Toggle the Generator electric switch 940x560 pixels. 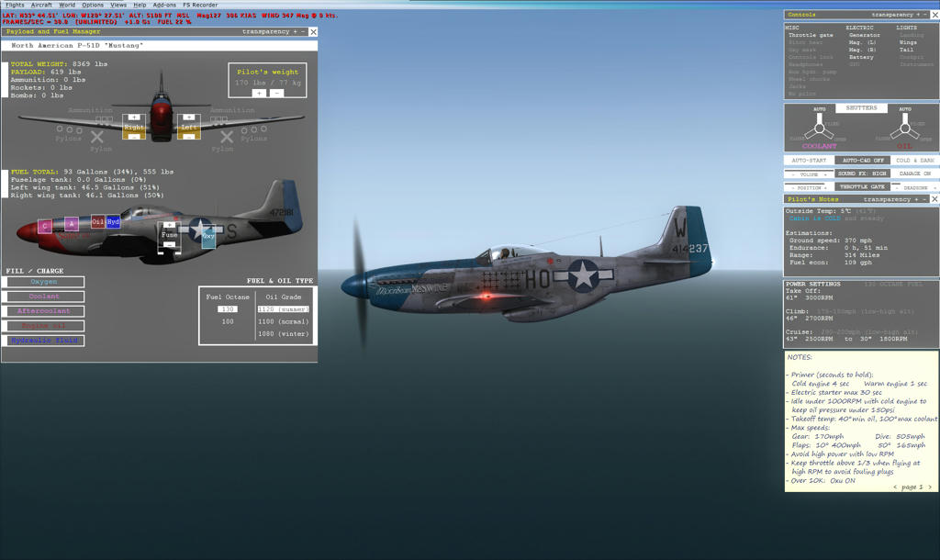tap(865, 36)
